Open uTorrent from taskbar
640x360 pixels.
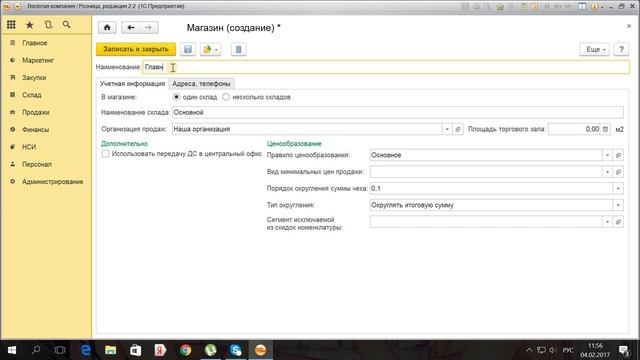211,350
